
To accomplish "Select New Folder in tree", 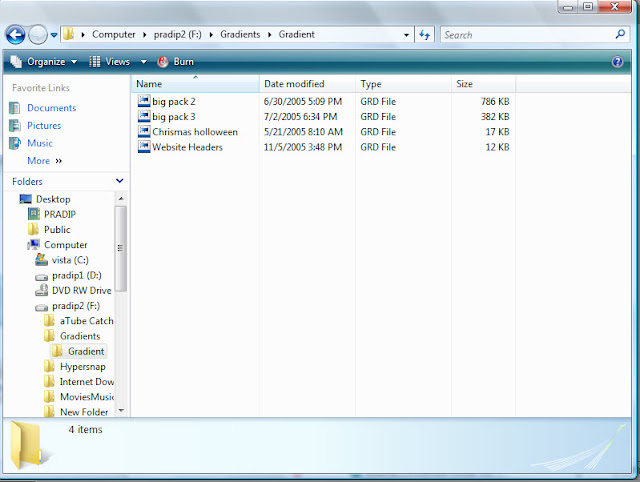I will pyautogui.click(x=84, y=412).
